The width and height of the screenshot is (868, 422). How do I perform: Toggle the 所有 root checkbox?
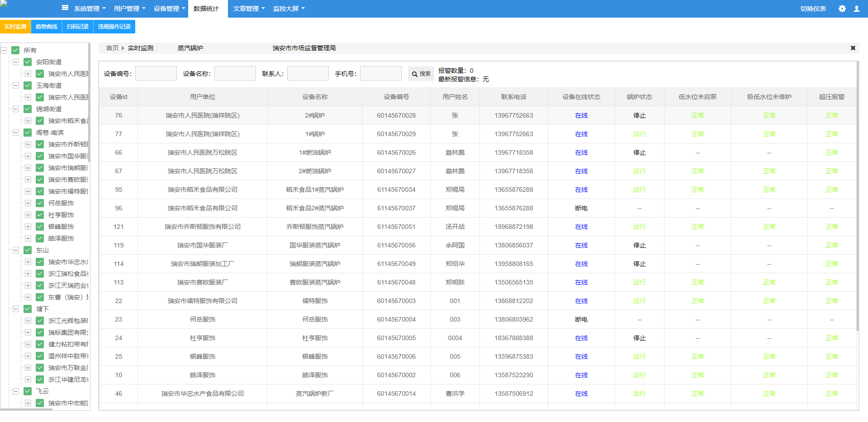[15, 50]
